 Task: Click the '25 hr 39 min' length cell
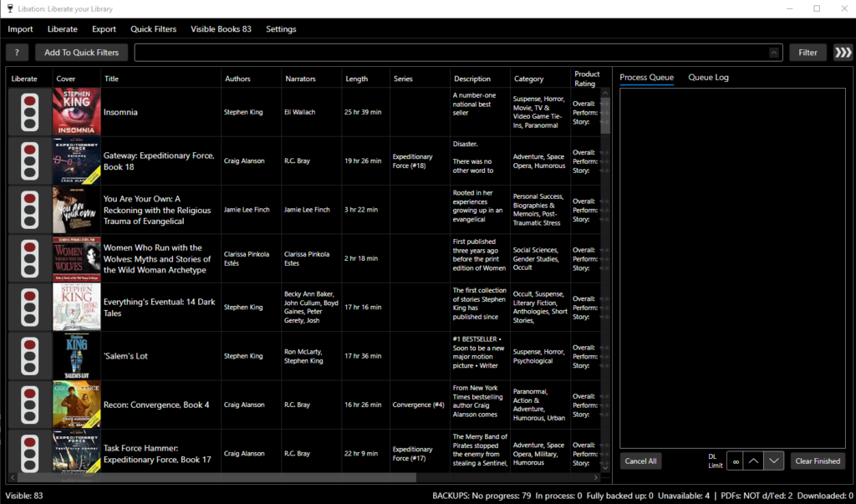click(366, 112)
